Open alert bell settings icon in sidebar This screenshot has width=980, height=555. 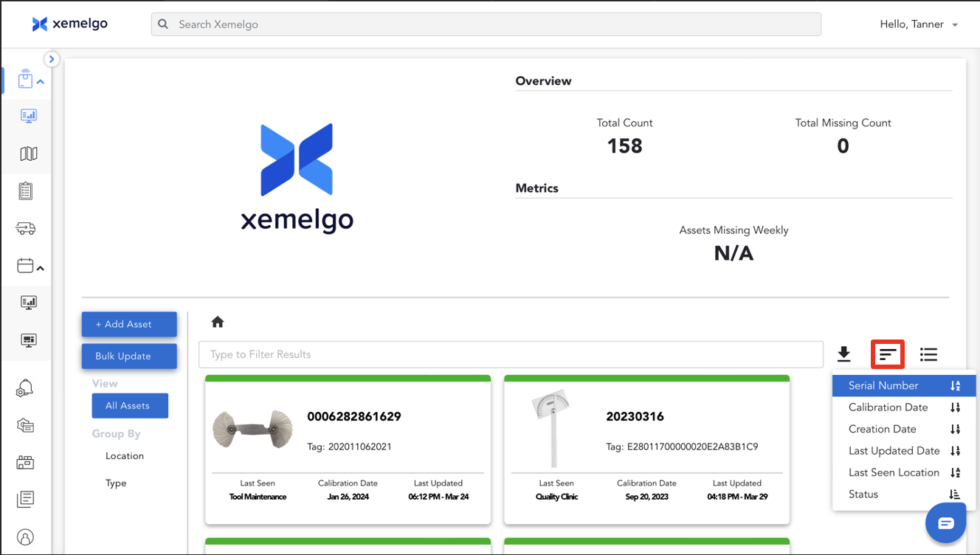pyautogui.click(x=25, y=388)
